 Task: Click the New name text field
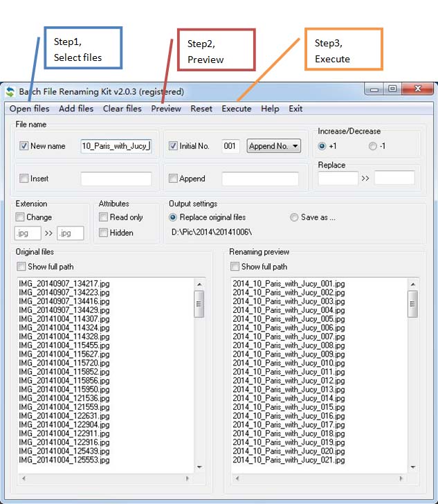point(116,146)
